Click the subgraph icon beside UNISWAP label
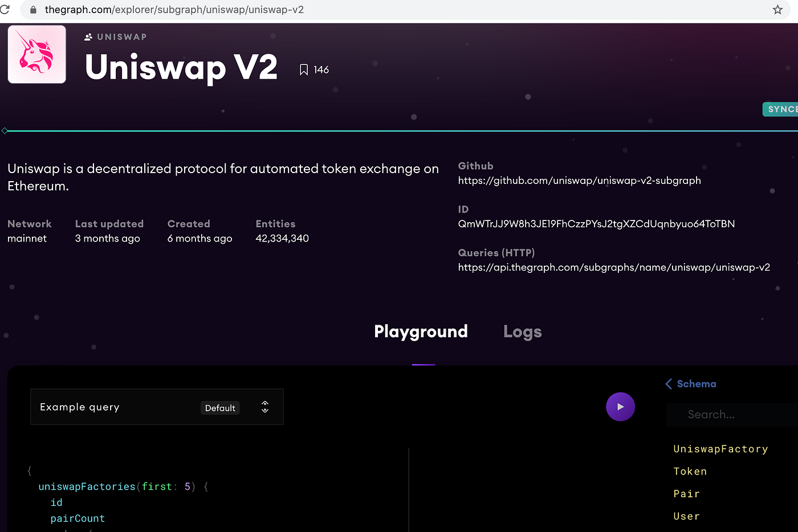 [x=88, y=36]
